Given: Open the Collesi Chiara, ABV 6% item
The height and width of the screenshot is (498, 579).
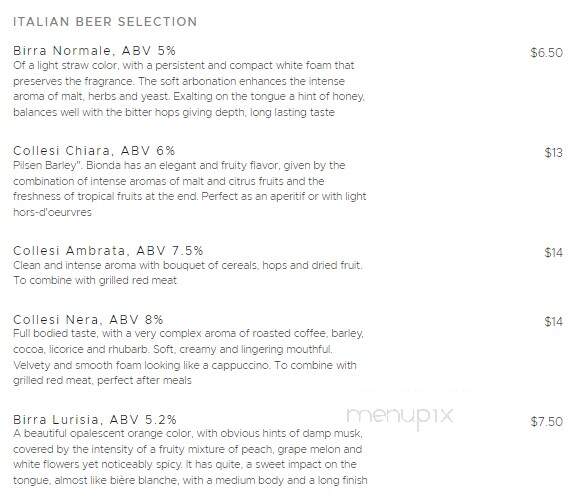Looking at the screenshot, I should tap(94, 151).
